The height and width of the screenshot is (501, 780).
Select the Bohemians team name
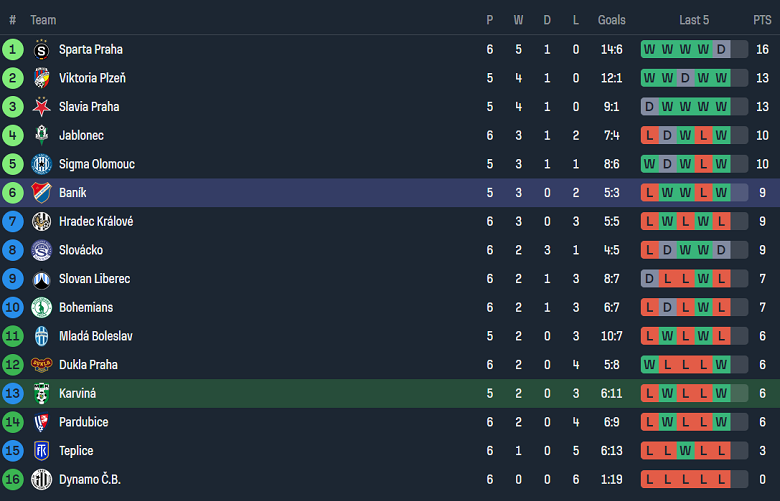click(x=86, y=307)
